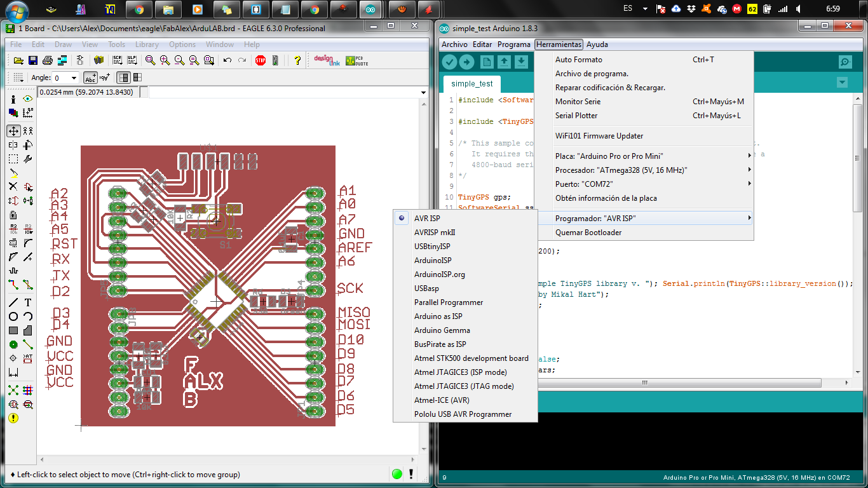Viewport: 868px width, 488px height.
Task: Open a file in EAGLE toolbar
Action: coord(19,60)
